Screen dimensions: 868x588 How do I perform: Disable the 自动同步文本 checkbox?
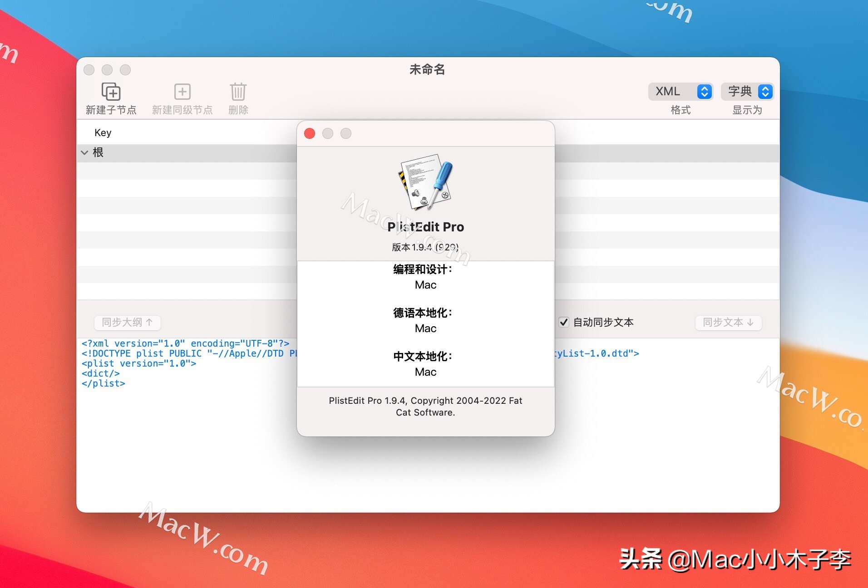coord(564,323)
